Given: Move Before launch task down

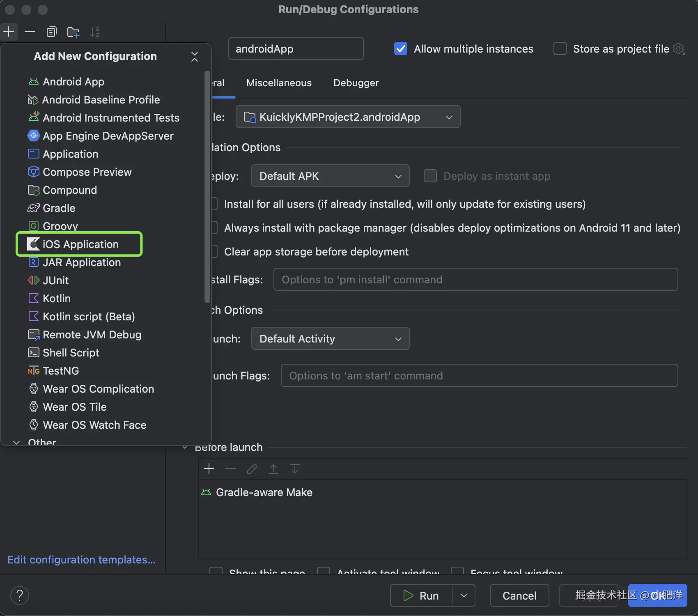Looking at the screenshot, I should pos(295,469).
